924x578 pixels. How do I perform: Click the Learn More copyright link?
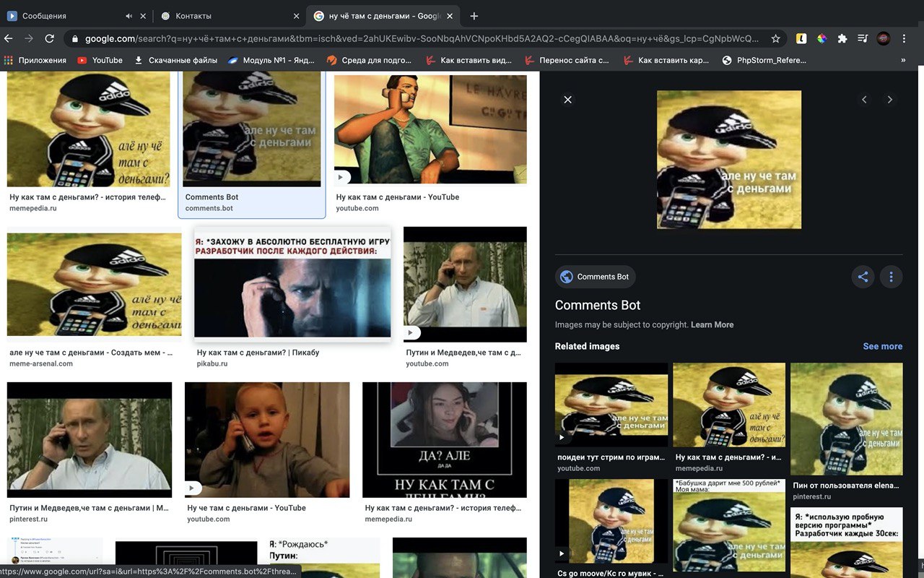click(x=712, y=324)
